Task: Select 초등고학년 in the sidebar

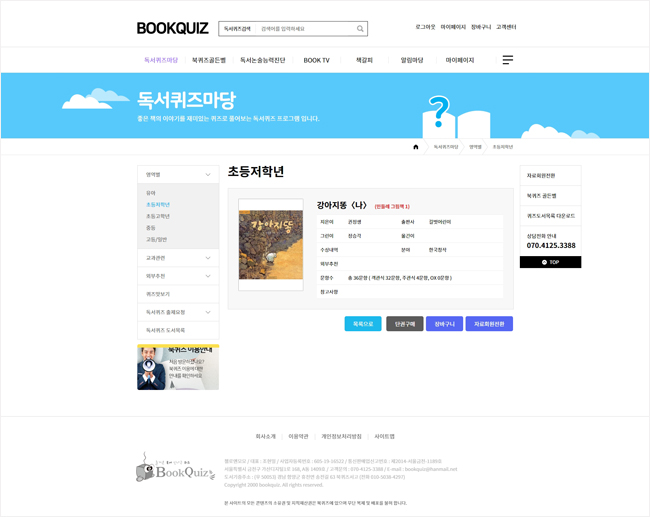Action: click(x=158, y=216)
